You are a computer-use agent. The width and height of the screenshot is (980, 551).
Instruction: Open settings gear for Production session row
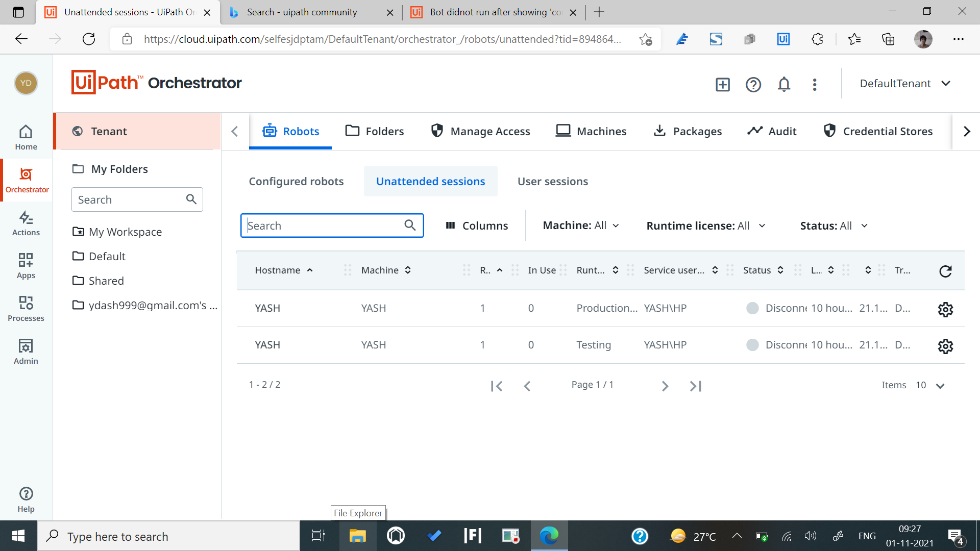(x=945, y=309)
